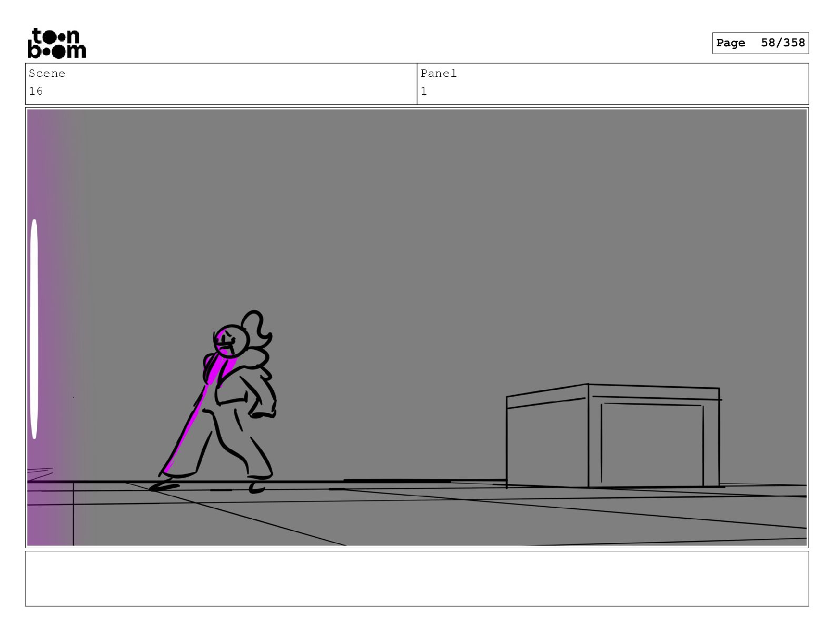Click the Toon Boom logo
This screenshot has height=644, width=834.
pyautogui.click(x=56, y=43)
